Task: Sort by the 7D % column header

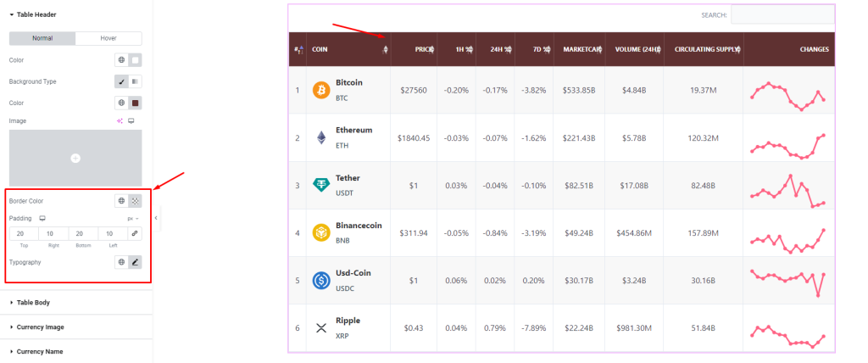Action: tap(534, 49)
